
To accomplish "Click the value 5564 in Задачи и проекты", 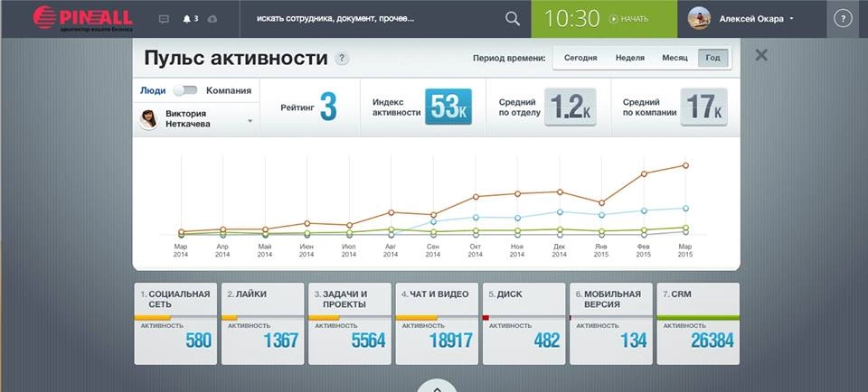I will point(368,340).
